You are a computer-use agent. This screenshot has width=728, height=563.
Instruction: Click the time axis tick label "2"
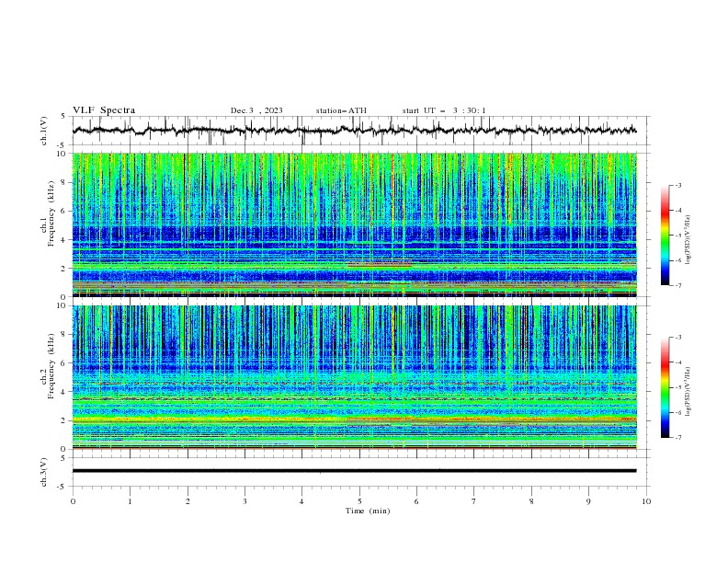click(188, 501)
